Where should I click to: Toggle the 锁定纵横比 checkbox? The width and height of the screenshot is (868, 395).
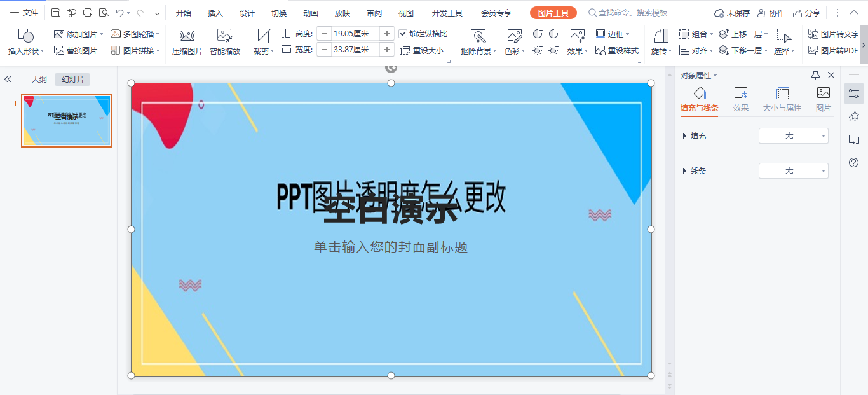pyautogui.click(x=403, y=34)
